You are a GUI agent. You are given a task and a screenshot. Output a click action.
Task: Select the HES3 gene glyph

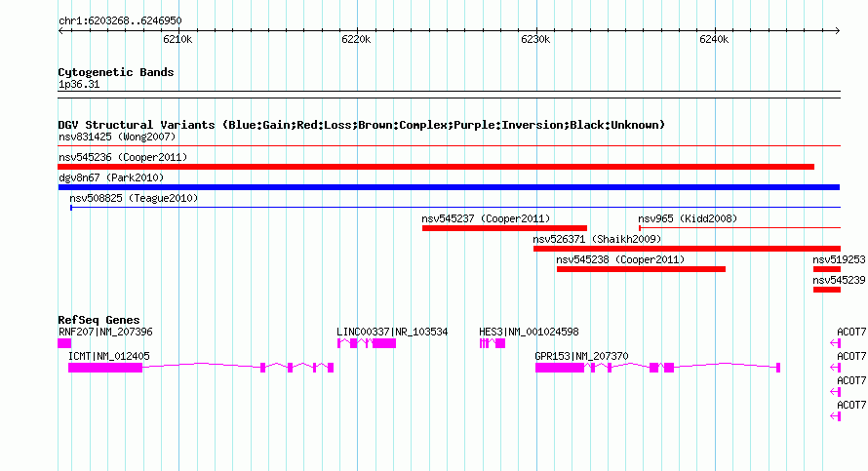(x=493, y=343)
